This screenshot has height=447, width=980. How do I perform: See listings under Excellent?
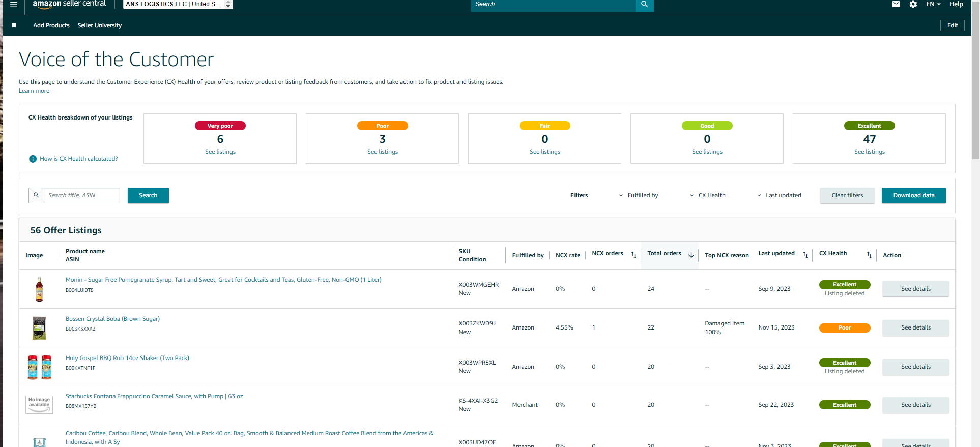coord(870,152)
